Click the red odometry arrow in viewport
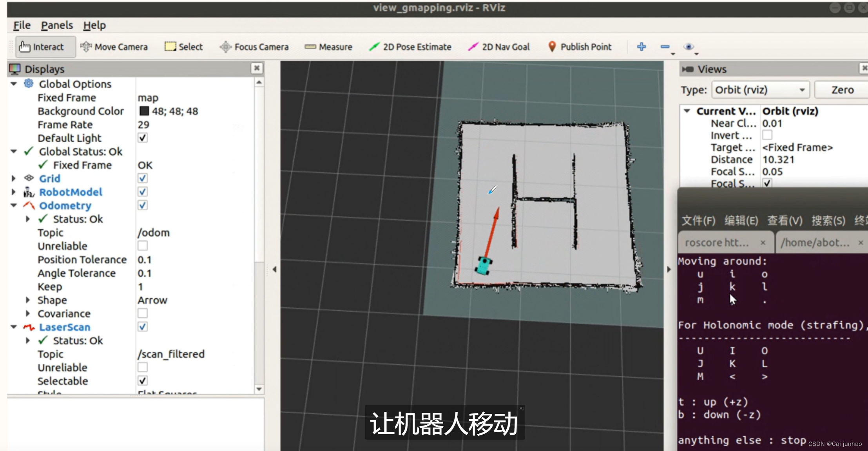 [x=492, y=232]
